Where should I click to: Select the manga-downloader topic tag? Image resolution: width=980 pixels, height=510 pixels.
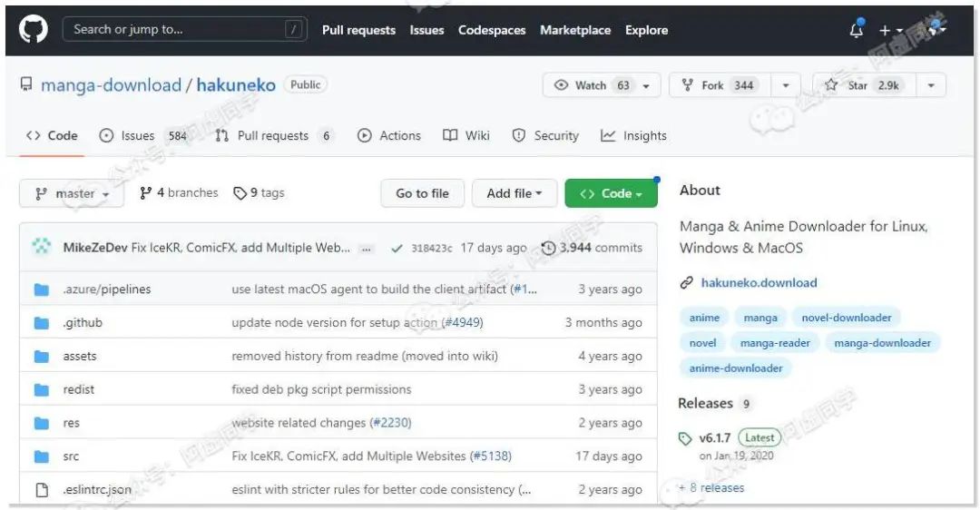(883, 343)
